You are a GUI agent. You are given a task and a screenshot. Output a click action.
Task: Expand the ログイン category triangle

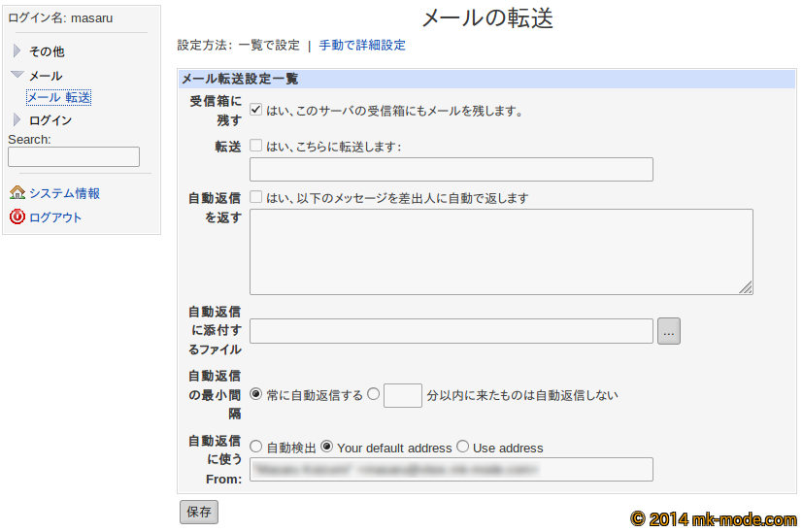(x=17, y=120)
